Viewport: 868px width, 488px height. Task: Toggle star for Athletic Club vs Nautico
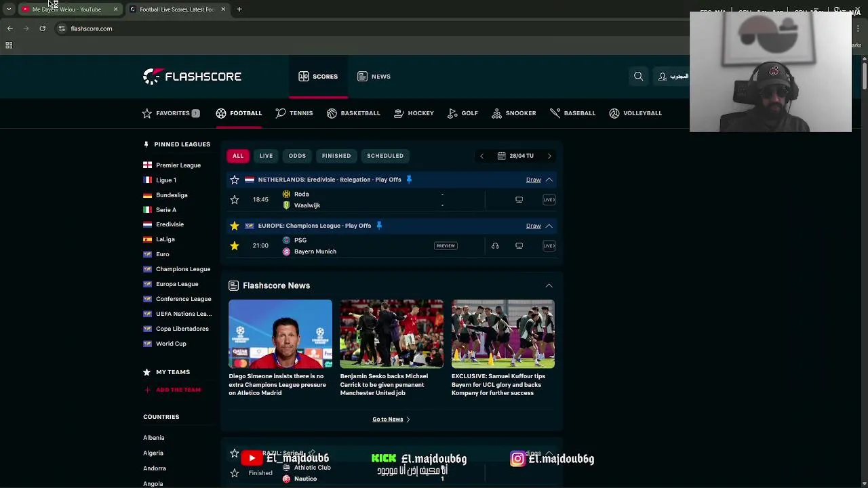[x=235, y=473]
